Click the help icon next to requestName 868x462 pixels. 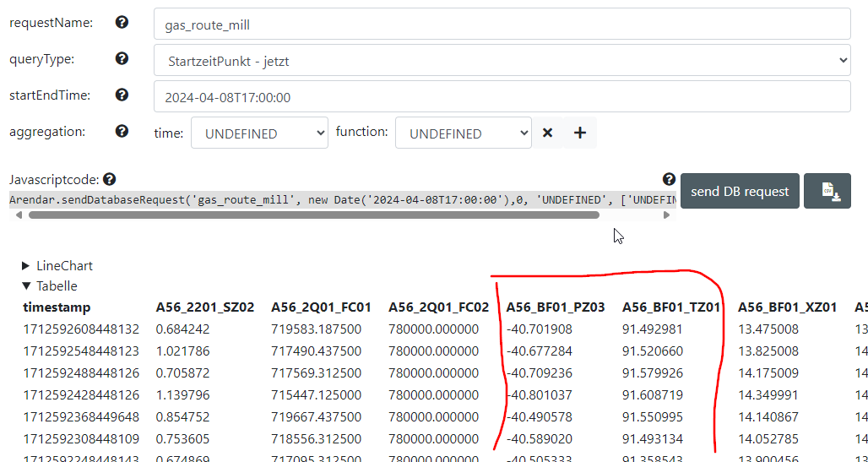coord(122,22)
